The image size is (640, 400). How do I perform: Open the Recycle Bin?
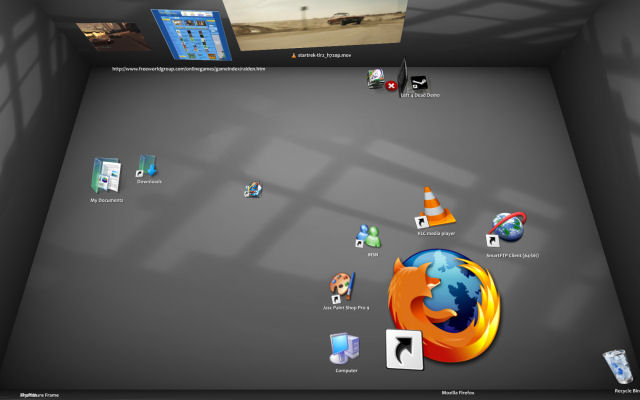615,367
